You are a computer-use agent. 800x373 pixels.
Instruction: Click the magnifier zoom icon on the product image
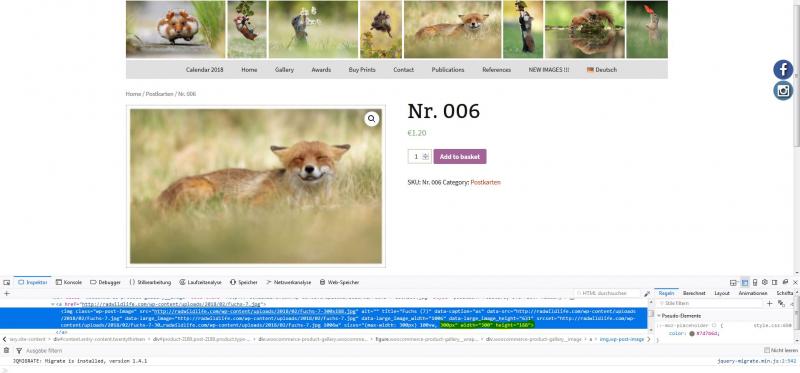click(x=371, y=119)
